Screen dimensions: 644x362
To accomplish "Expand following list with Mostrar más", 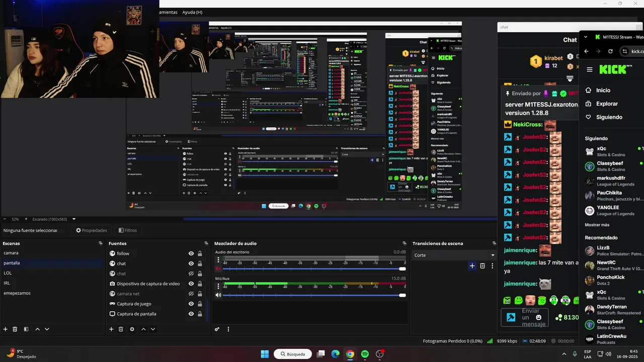I will coord(597,225).
